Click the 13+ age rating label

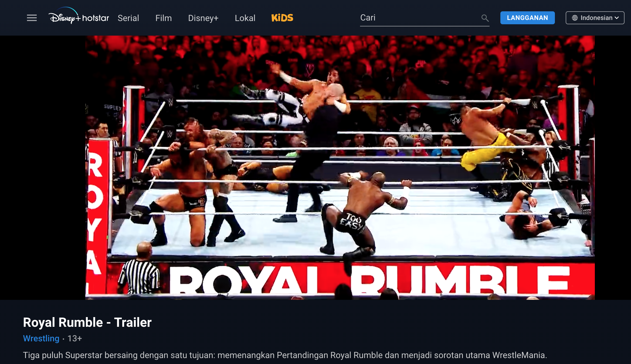[74, 338]
